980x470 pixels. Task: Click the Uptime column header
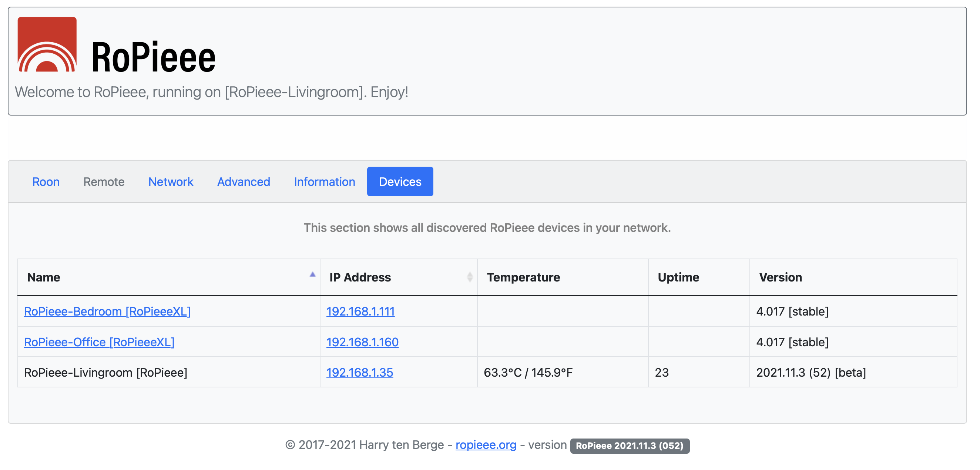pos(699,277)
